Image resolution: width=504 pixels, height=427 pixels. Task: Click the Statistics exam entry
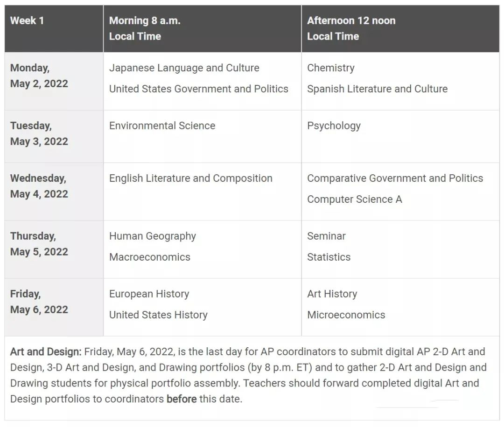click(x=329, y=257)
